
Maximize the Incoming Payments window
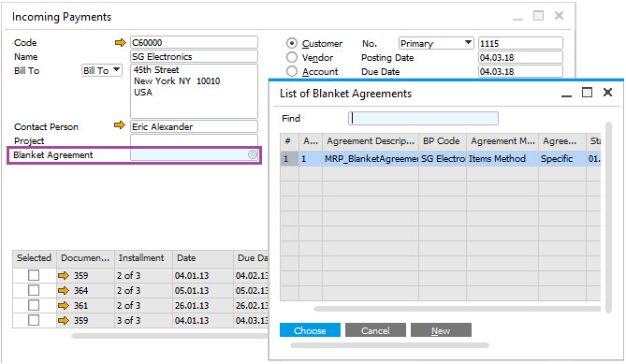point(539,16)
